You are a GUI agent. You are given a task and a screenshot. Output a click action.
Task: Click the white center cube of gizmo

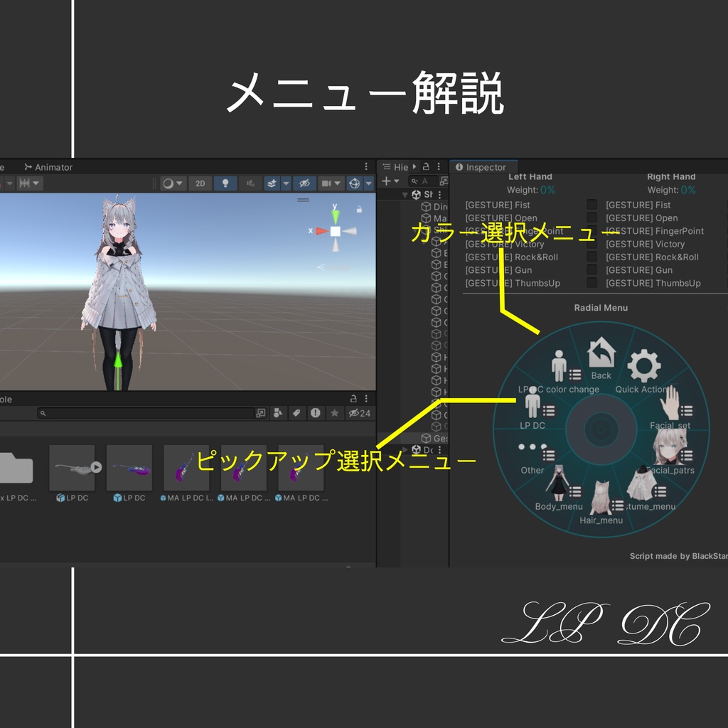[336, 231]
